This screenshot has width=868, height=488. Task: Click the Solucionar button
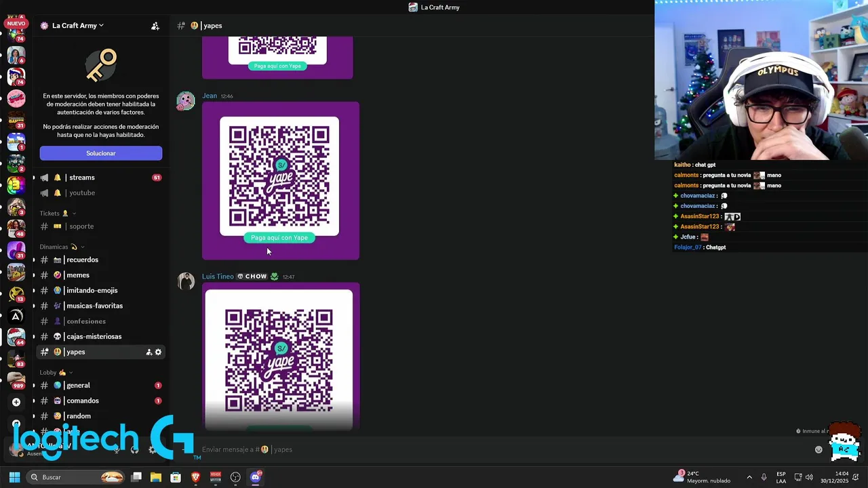pyautogui.click(x=101, y=153)
